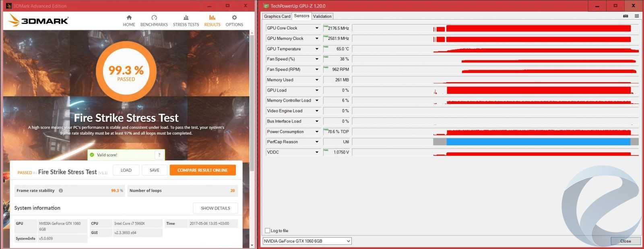Click the 3DMark vertical scrollbar down arrow
This screenshot has height=249, width=644.
pos(252,245)
